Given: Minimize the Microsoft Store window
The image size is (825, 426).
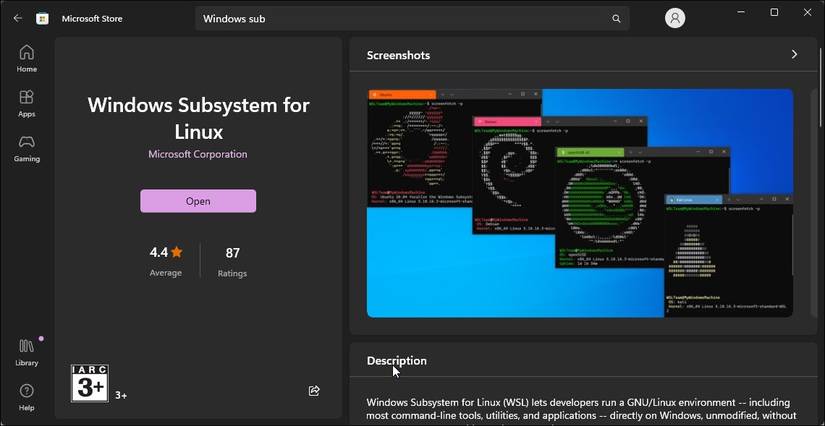Looking at the screenshot, I should (x=740, y=13).
